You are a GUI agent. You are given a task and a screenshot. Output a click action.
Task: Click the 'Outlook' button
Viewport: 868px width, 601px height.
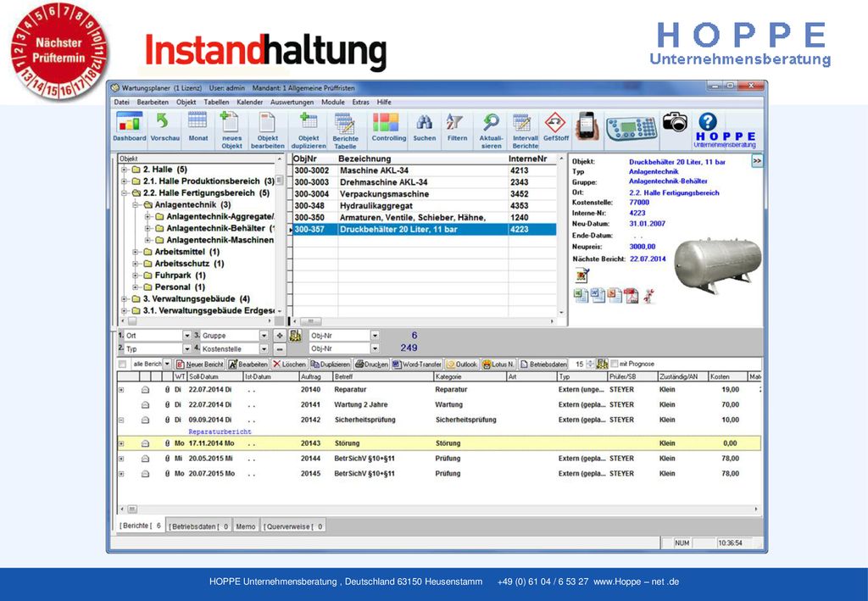click(462, 364)
